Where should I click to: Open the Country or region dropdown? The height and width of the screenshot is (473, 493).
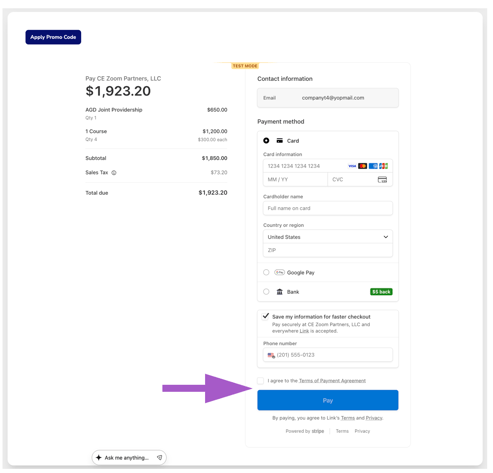(x=328, y=237)
